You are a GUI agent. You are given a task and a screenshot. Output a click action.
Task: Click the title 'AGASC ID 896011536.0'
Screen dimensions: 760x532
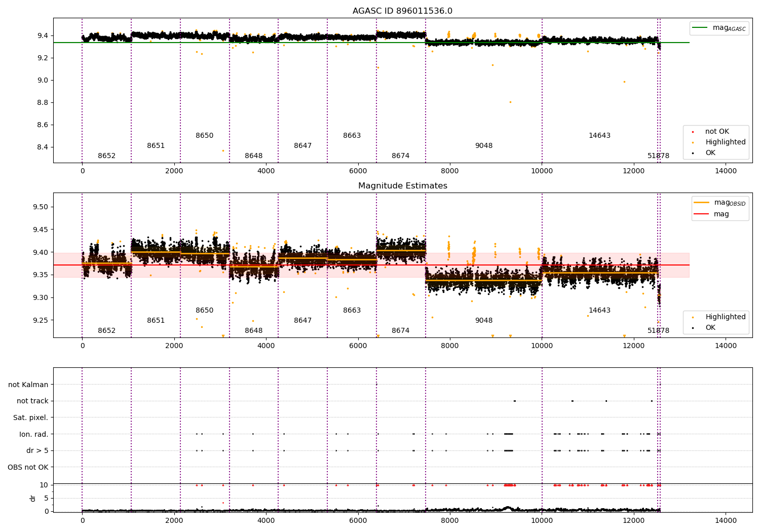tap(402, 11)
